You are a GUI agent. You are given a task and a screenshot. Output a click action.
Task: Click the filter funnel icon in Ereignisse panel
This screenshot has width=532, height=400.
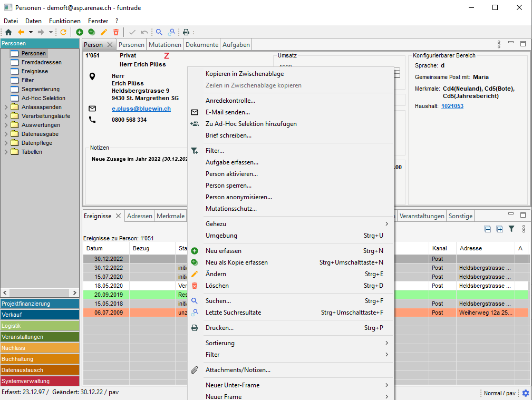pyautogui.click(x=511, y=229)
